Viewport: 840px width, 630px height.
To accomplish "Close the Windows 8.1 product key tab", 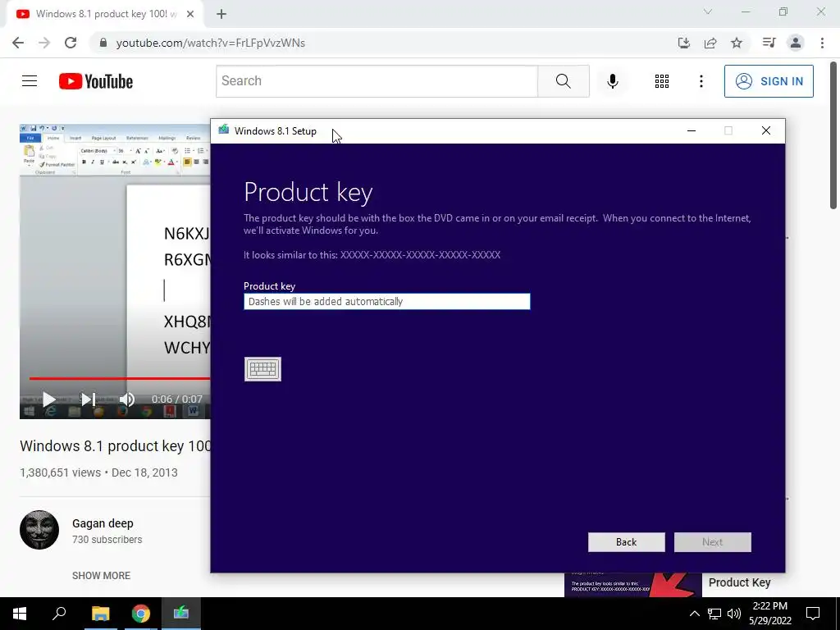I will click(x=190, y=15).
